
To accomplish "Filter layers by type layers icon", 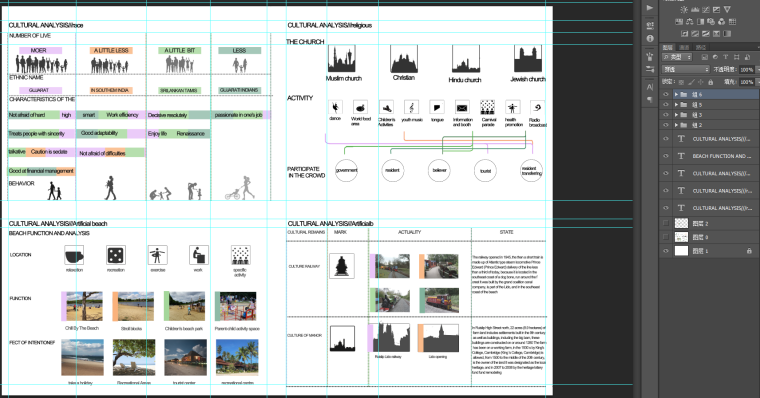I will (x=726, y=57).
